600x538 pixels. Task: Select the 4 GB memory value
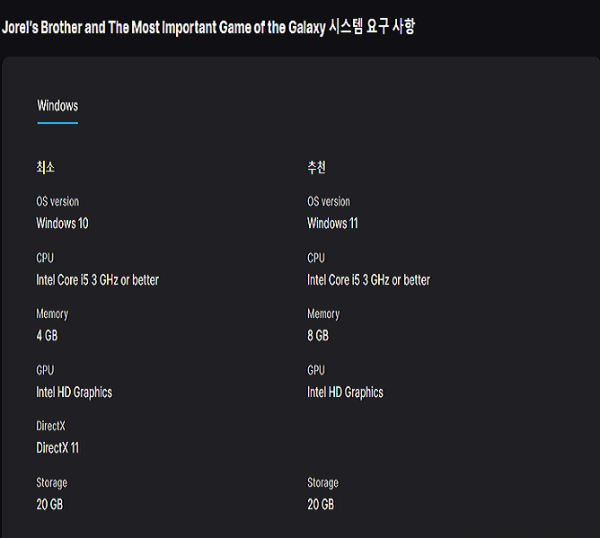pos(47,336)
